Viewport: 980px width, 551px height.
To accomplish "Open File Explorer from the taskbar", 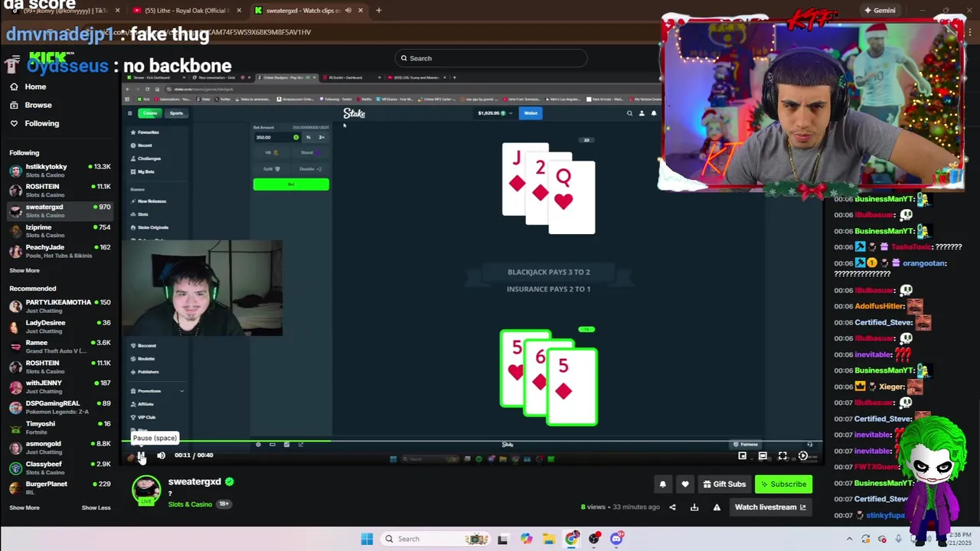I will [549, 539].
